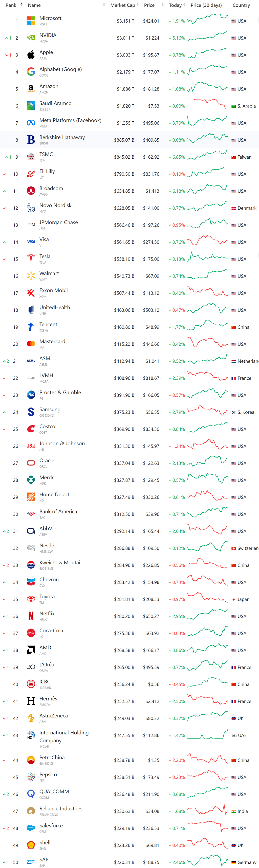
Task: Click the Name column header
Action: click(x=34, y=5)
